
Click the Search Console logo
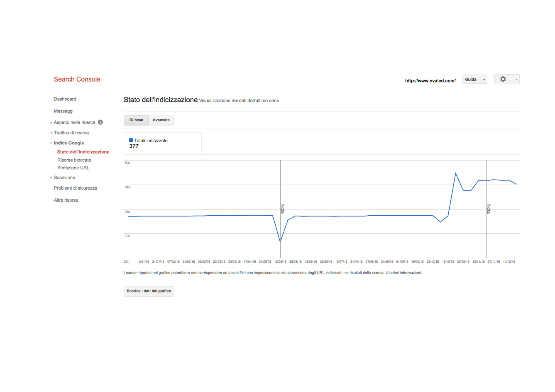tap(77, 79)
